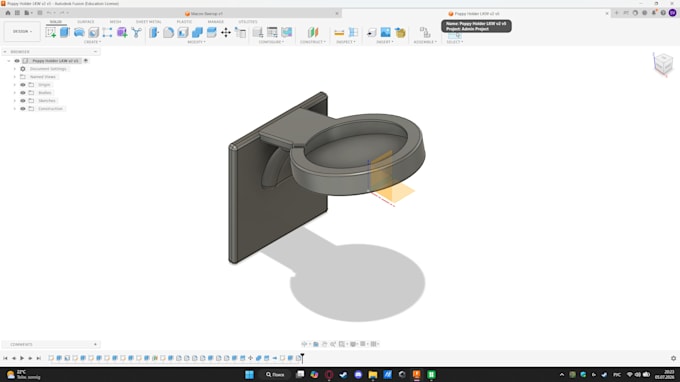The image size is (680, 382).
Task: Select the Shell tool icon
Action: pyautogui.click(x=183, y=32)
